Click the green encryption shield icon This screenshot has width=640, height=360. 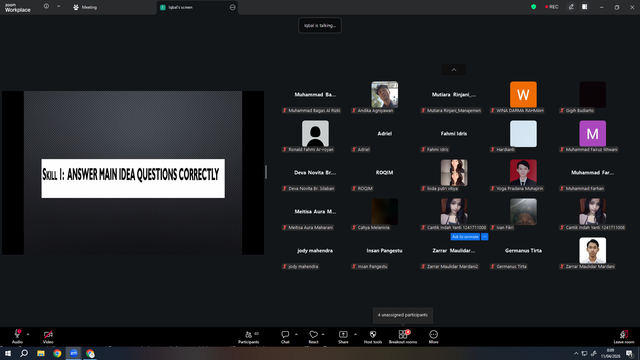point(533,7)
